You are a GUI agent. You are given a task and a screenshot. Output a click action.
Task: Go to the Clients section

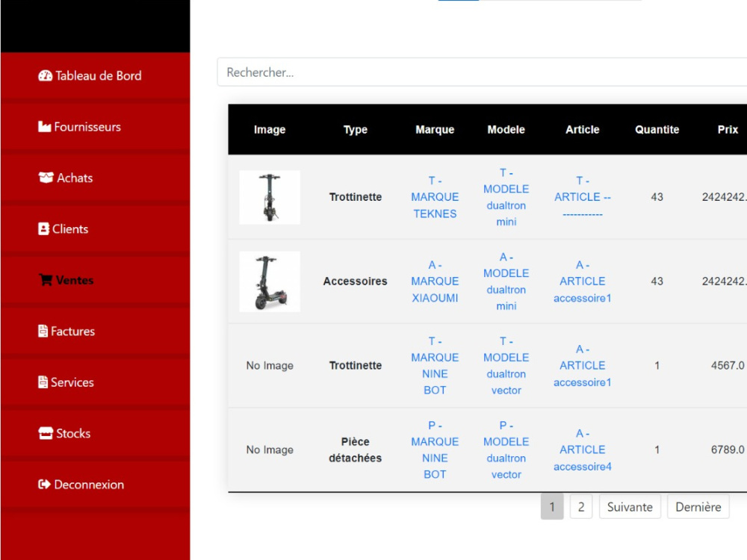[96, 229]
